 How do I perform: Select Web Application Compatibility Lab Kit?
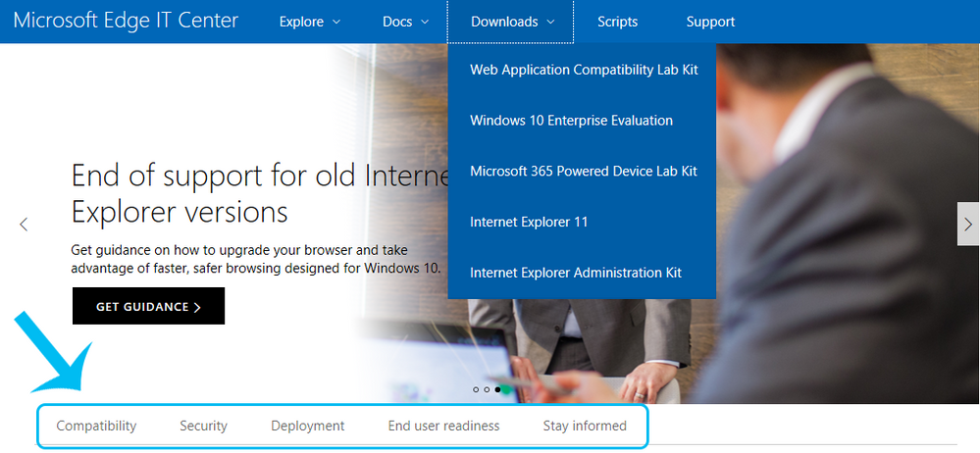(584, 70)
